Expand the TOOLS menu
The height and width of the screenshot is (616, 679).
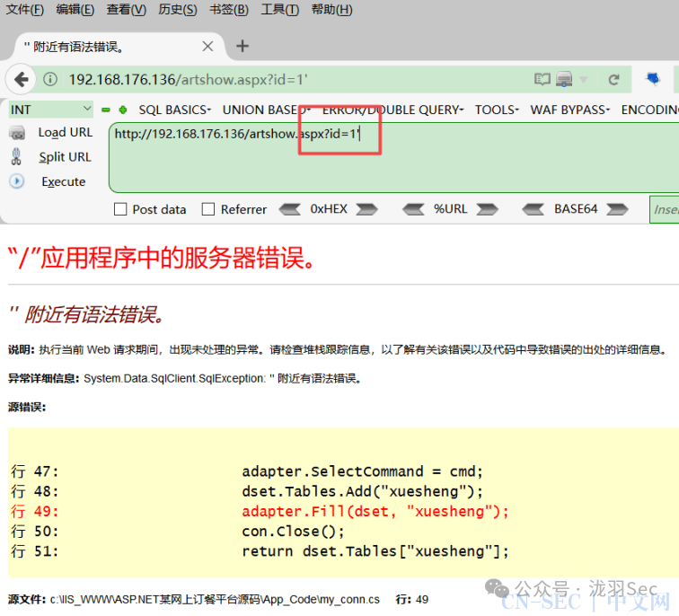(497, 110)
